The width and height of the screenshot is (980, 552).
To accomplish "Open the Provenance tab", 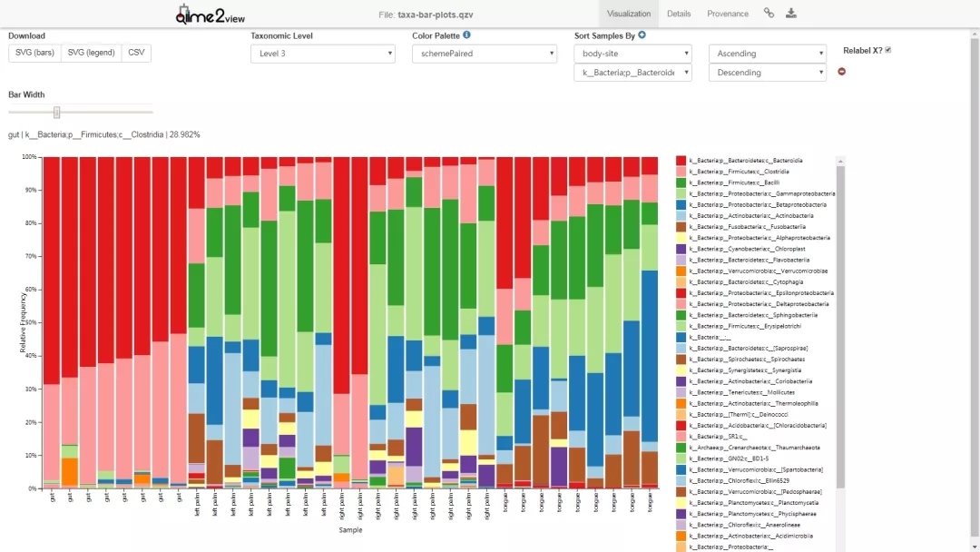I will (728, 14).
